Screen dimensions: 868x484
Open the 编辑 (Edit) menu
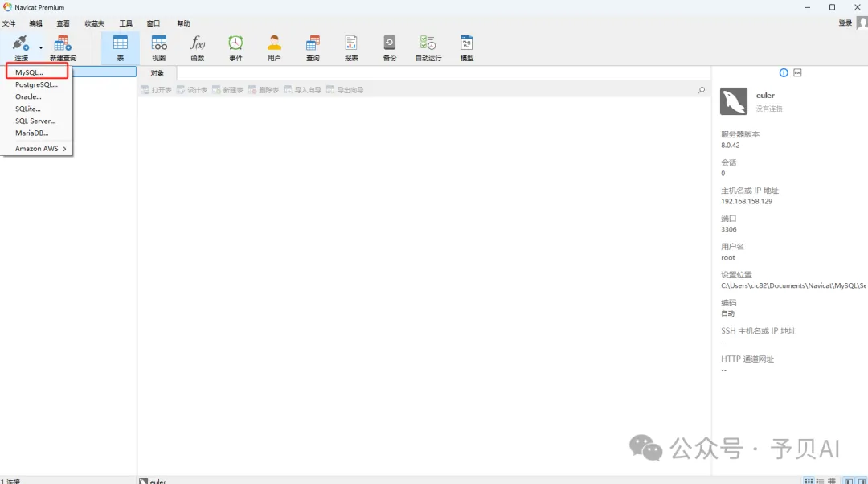pos(35,23)
